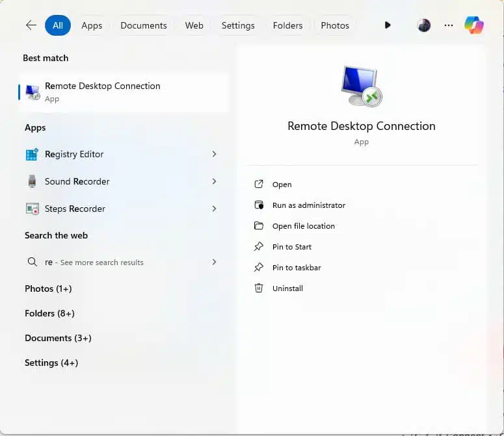Switch to the Documents filter tab
Screen dimensions: 504x436
[x=144, y=25]
